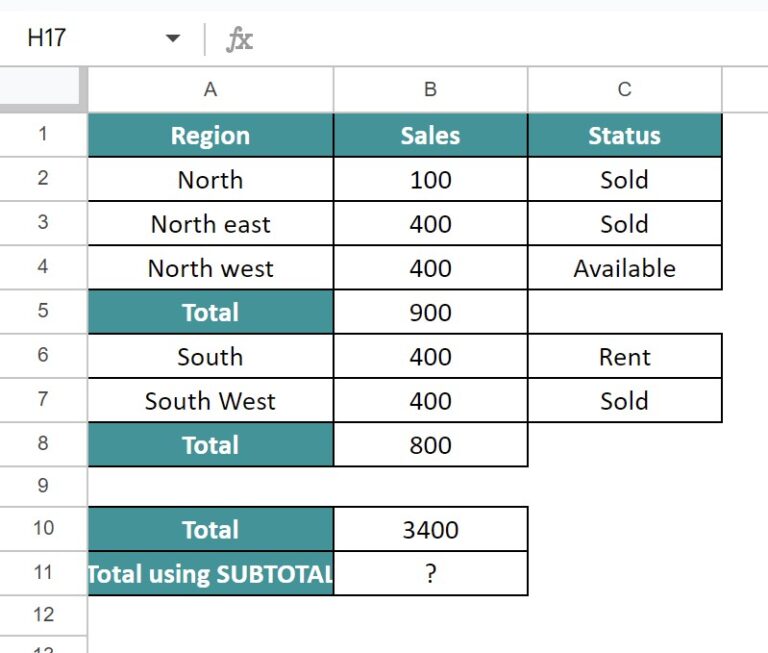
Task: Select column C header
Action: click(624, 90)
